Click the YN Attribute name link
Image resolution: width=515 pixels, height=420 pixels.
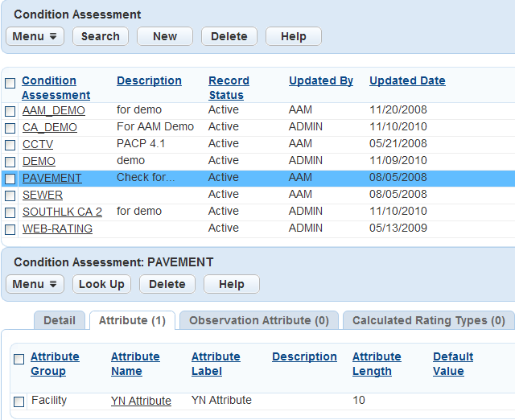point(141,401)
